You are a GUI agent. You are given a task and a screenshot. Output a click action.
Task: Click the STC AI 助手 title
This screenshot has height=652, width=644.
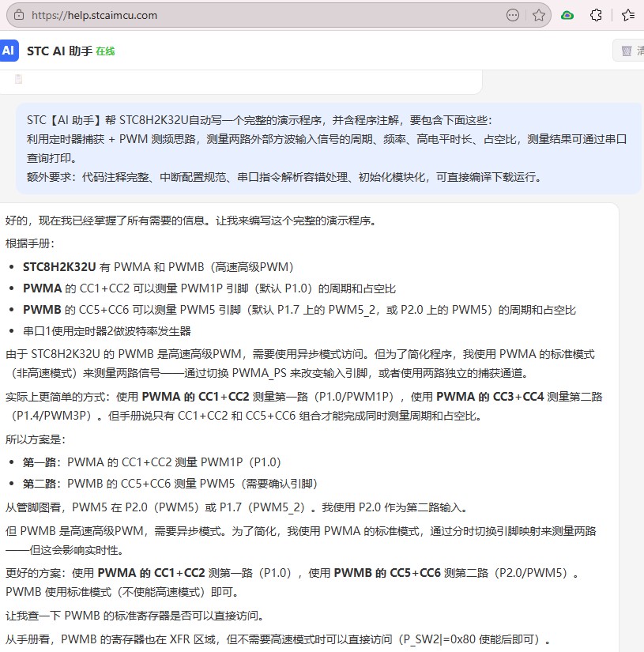coord(59,51)
